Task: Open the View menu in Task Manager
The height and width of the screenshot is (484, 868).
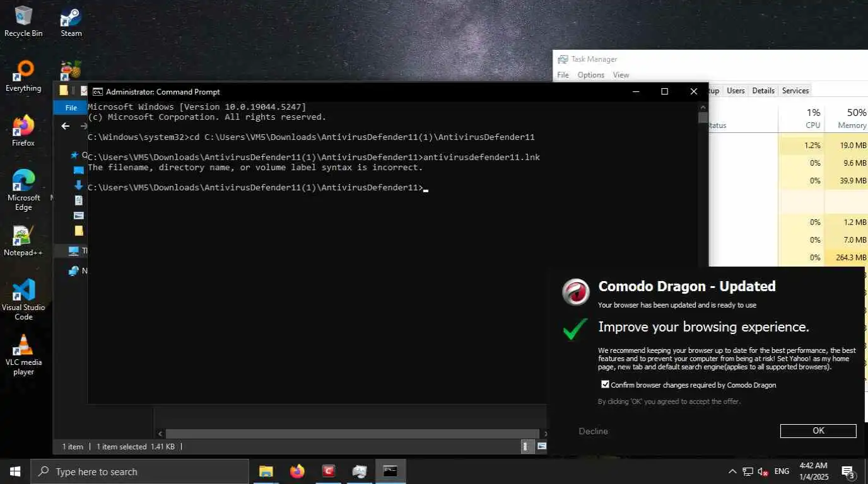Action: (621, 75)
